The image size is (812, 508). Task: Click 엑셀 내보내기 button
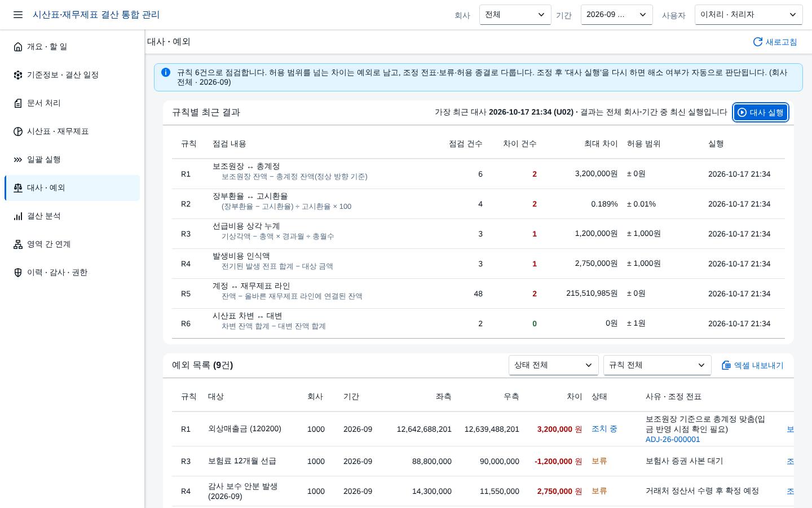[753, 365]
